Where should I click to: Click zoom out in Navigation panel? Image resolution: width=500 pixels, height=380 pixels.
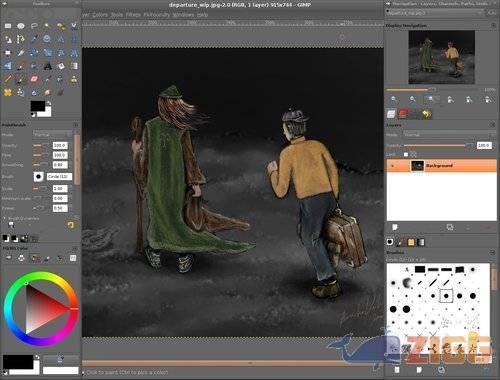(394, 99)
